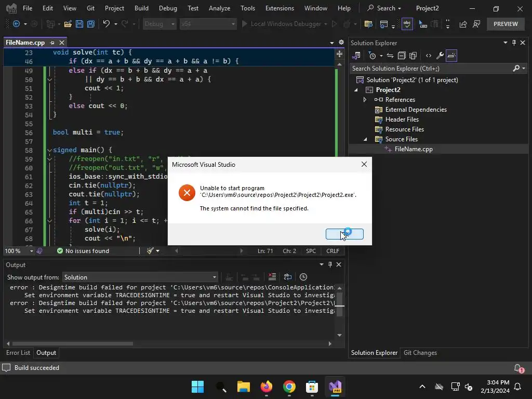Toggle auto-hide pin on Output panel
Screen dimensions: 532x399
330,264
